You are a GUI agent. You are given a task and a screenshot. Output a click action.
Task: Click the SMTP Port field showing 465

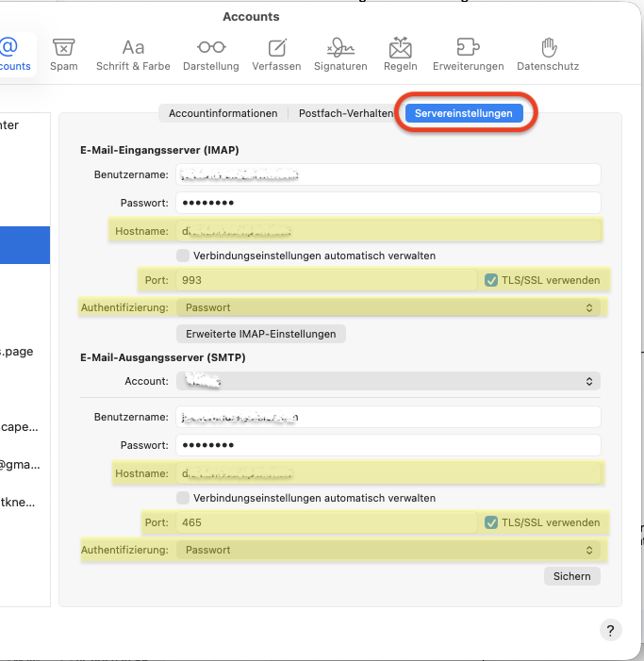326,522
